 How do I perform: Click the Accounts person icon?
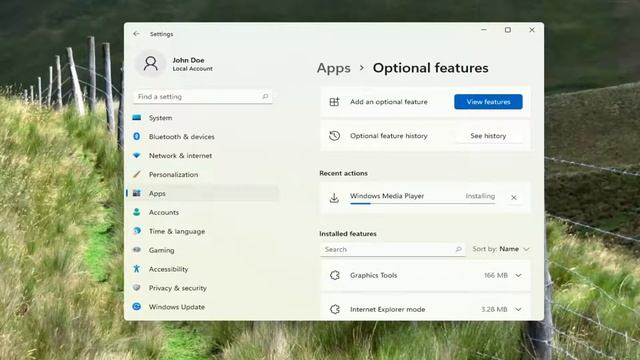click(x=137, y=212)
